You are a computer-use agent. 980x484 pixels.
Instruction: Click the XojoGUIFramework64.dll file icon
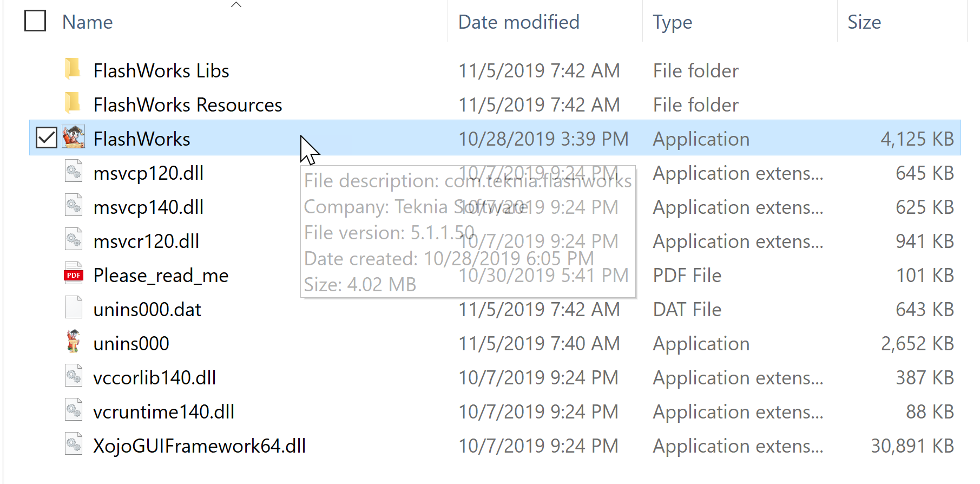(74, 445)
